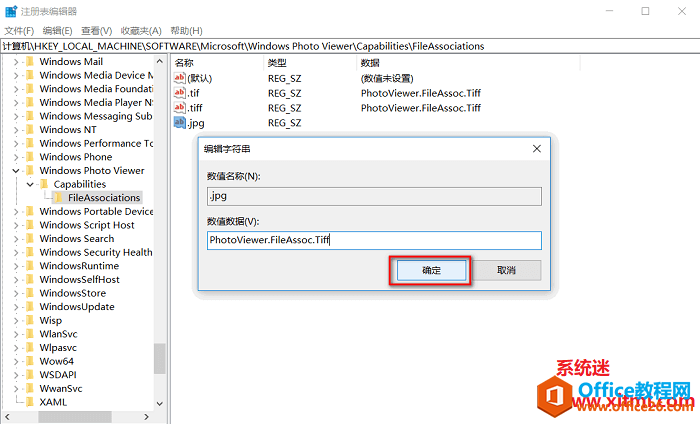Expand the Wow64 tree node
The height and width of the screenshot is (424, 700).
pyautogui.click(x=16, y=361)
